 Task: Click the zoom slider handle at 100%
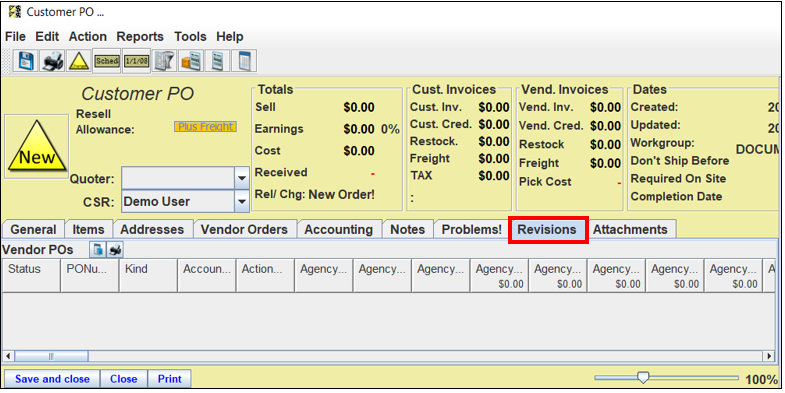click(643, 377)
